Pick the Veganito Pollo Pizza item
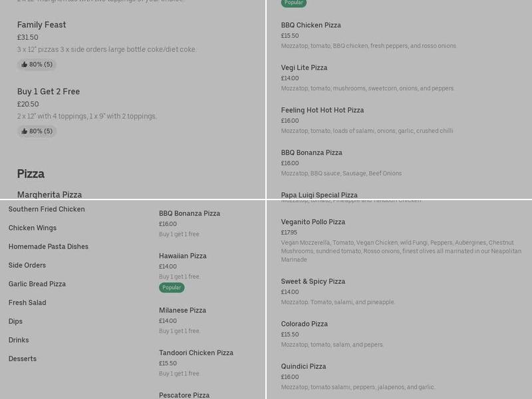This screenshot has width=532, height=399. pos(313,221)
